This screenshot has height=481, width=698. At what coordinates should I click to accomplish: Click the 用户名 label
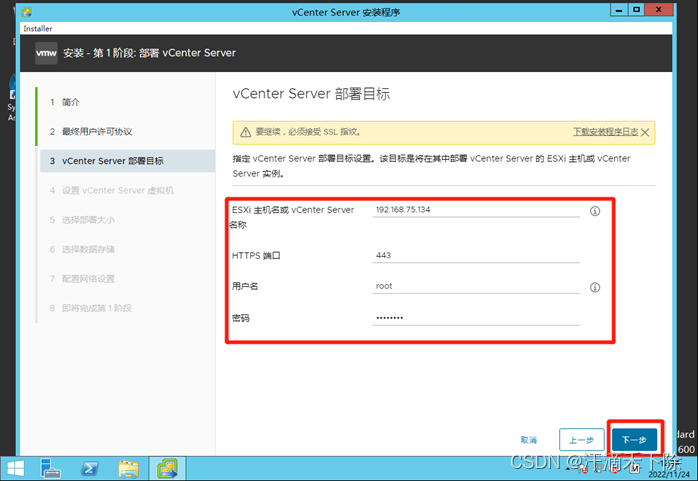coord(245,286)
